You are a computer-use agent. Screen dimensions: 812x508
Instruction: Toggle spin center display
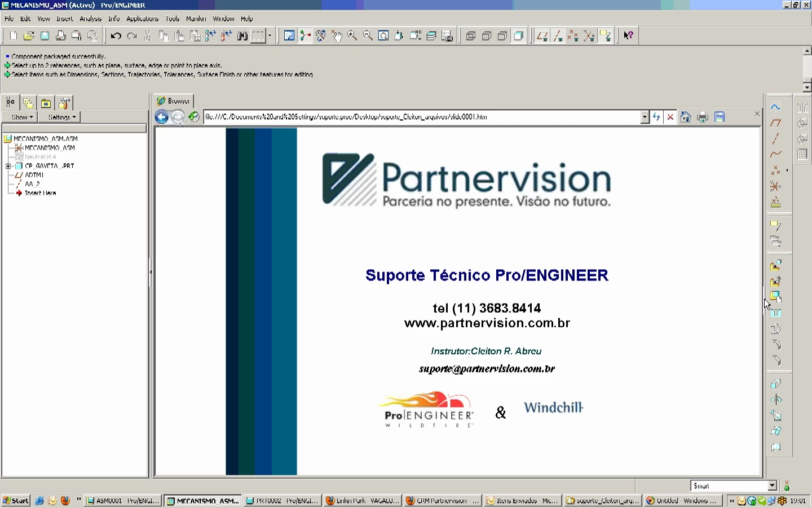point(305,36)
